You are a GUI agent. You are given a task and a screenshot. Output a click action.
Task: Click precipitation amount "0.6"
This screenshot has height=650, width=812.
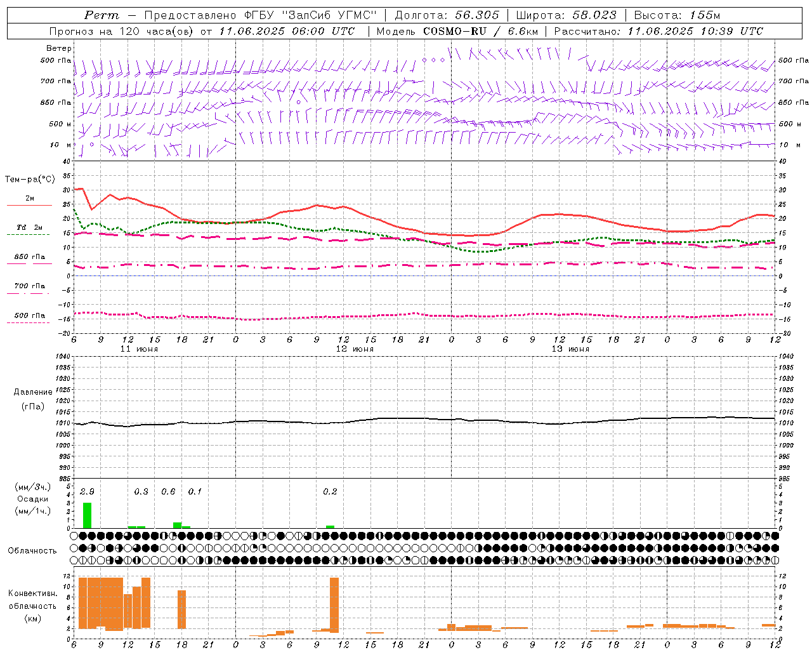click(168, 492)
